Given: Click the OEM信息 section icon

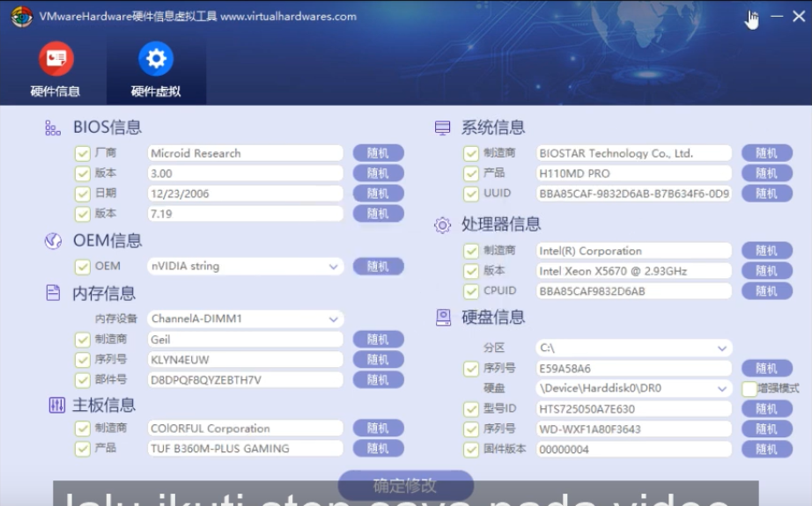Looking at the screenshot, I should 53,240.
